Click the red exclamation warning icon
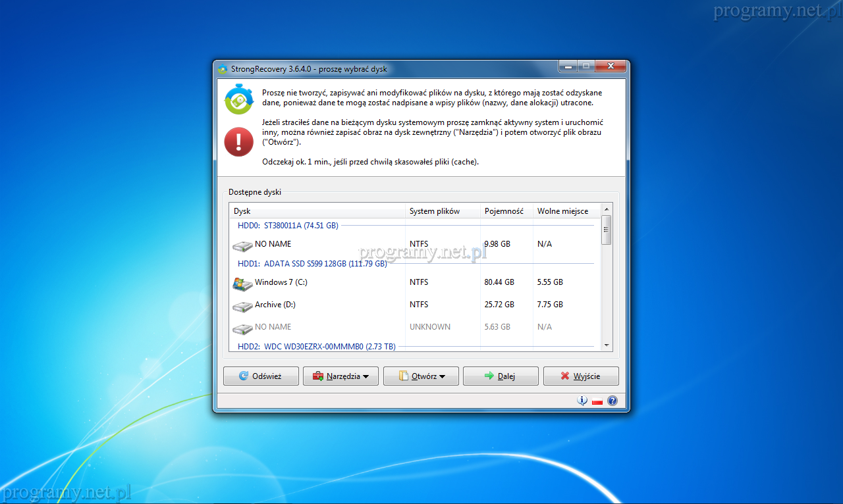The height and width of the screenshot is (504, 843). (238, 141)
